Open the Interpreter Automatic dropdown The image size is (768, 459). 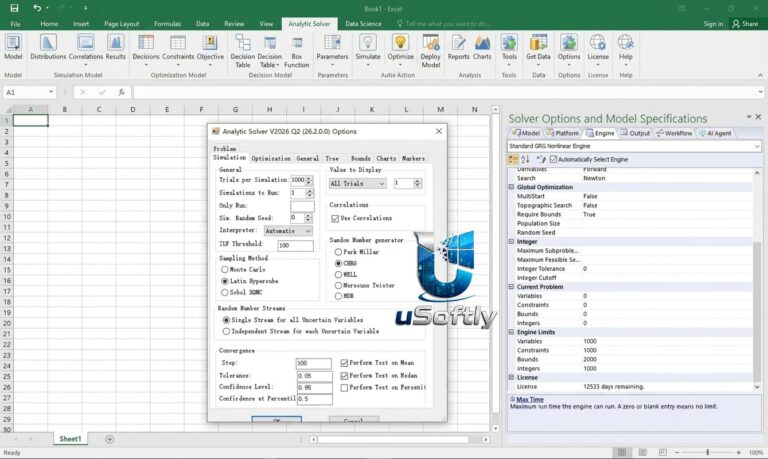coord(288,231)
